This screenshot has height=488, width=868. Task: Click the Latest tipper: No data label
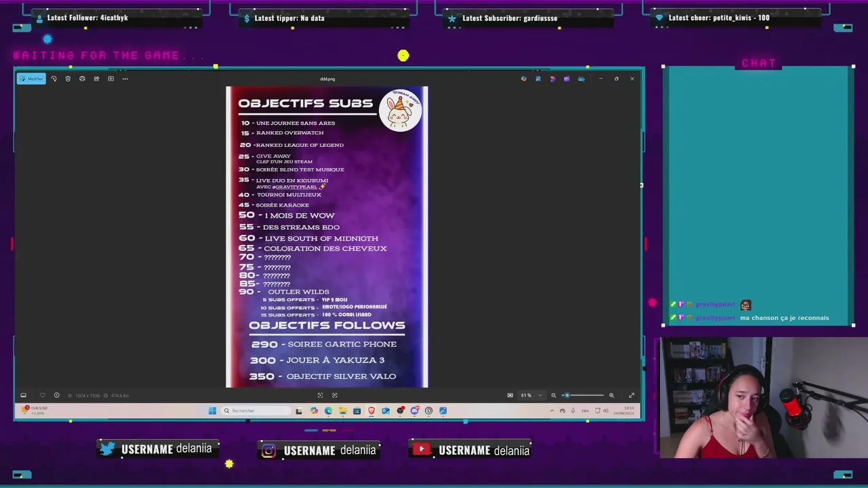coord(289,18)
